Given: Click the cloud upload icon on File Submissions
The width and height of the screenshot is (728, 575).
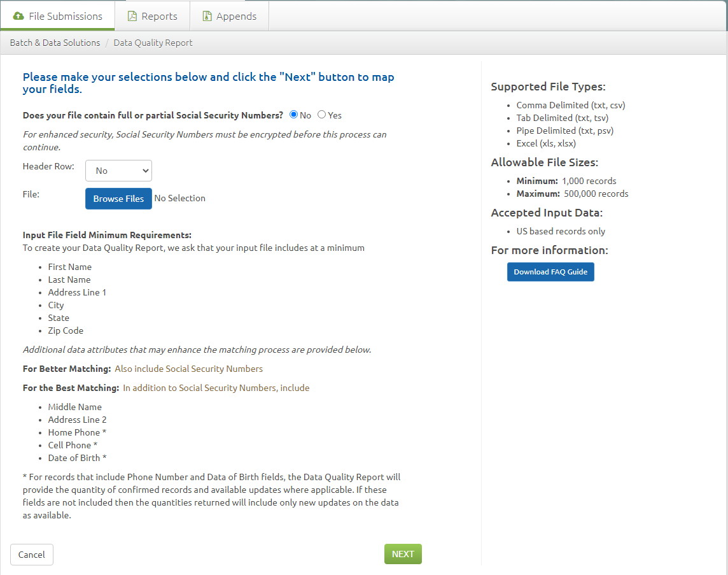Looking at the screenshot, I should pos(18,17).
